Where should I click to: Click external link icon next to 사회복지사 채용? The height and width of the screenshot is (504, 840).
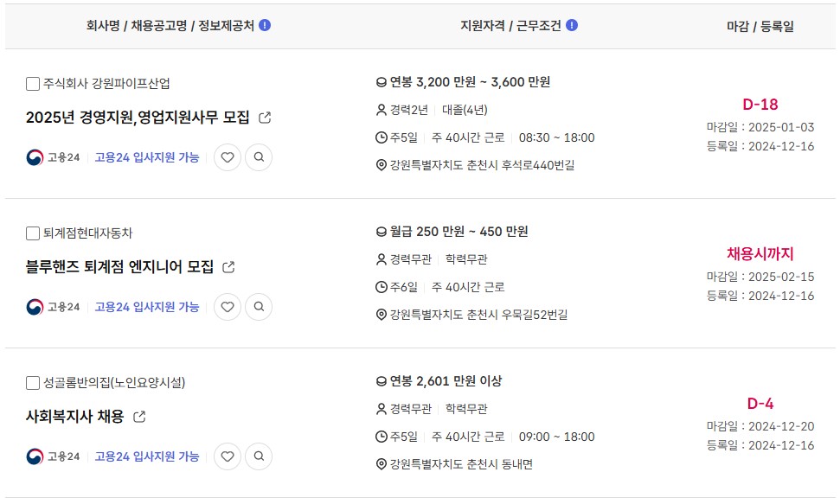[x=139, y=416]
